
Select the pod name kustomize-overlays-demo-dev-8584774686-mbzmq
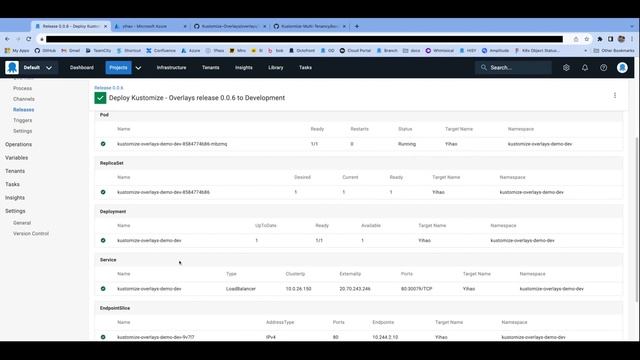pos(172,144)
